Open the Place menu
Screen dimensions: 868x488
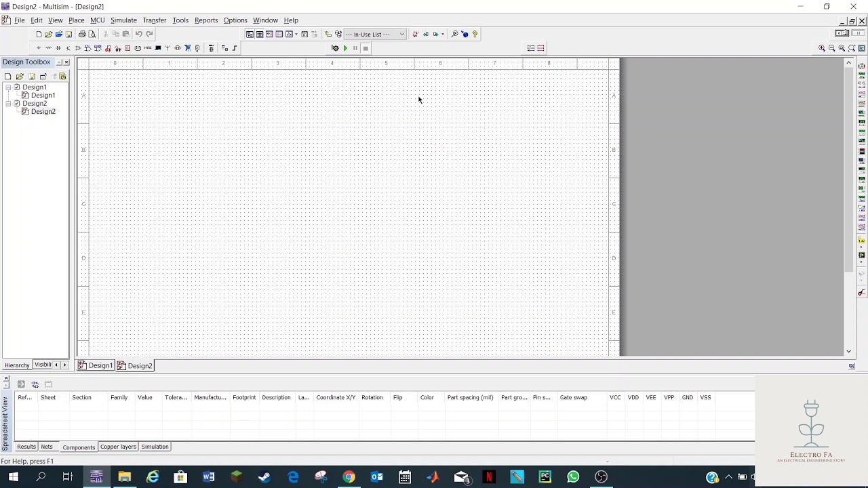click(76, 20)
